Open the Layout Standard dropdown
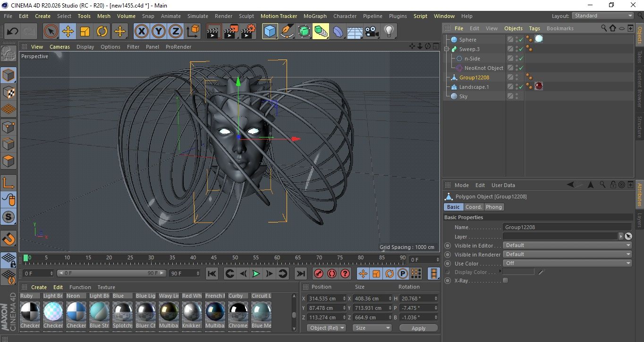Screen dimensions: 644x342 point(603,16)
